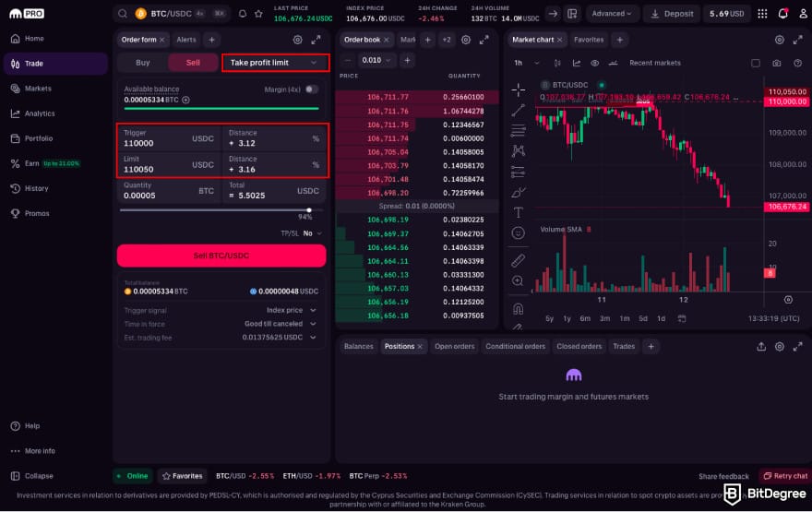Go to Markets in sidebar
The image size is (812, 512).
[54, 89]
